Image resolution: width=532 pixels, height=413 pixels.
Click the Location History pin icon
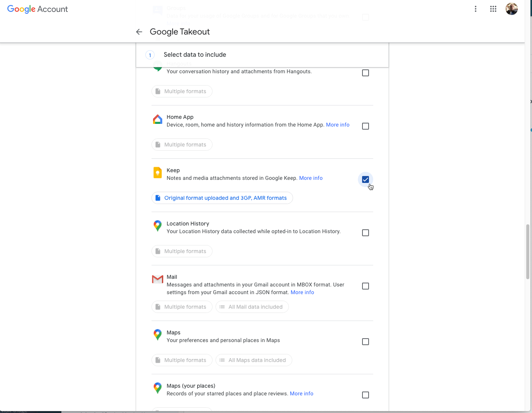pos(158,226)
